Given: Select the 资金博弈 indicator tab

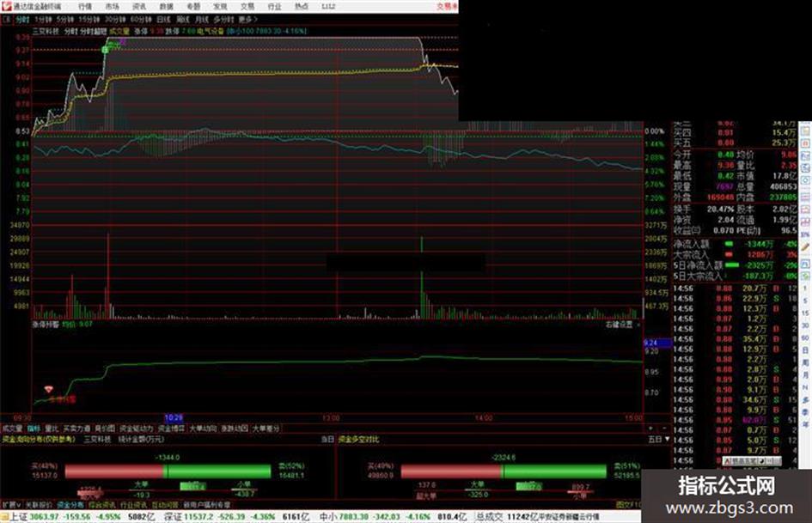Looking at the screenshot, I should (x=171, y=429).
